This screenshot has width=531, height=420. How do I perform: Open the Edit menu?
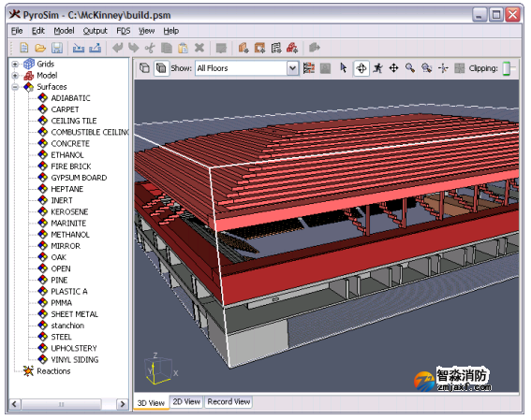tap(38, 31)
